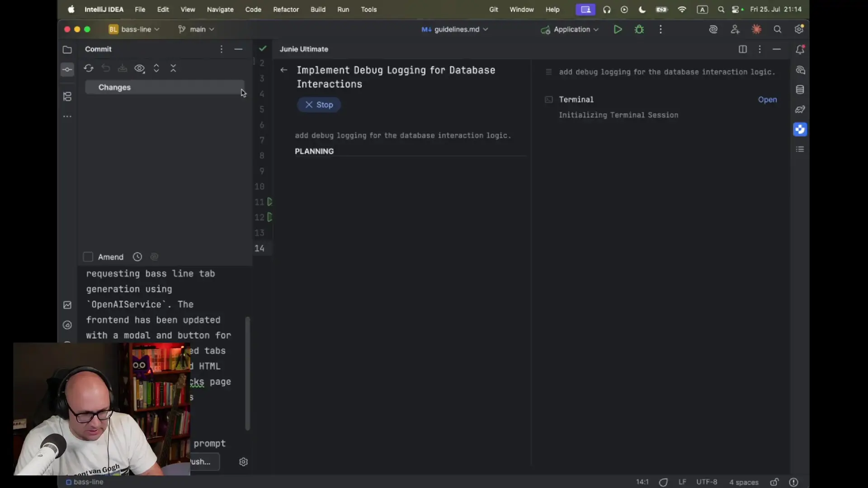Open bass-line project dropdown

[134, 29]
